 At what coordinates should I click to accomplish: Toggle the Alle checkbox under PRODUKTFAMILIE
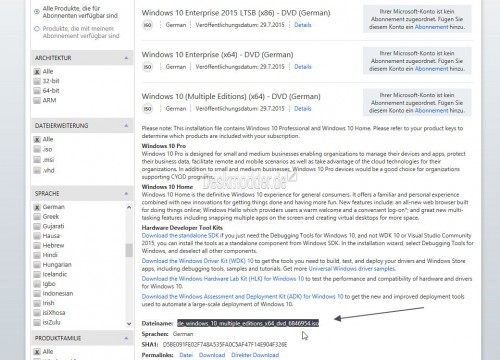pos(37,352)
